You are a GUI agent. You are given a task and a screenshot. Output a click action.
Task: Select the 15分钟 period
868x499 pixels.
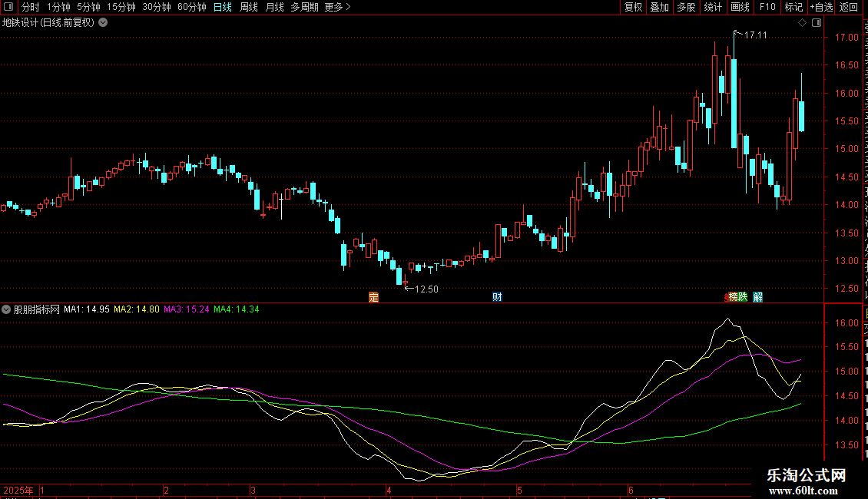point(121,7)
